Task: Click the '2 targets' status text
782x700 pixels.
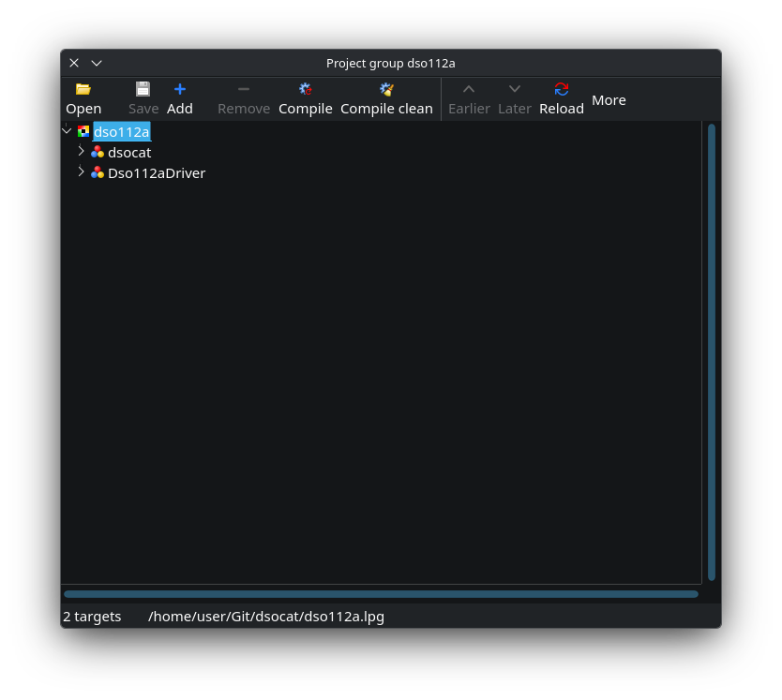Action: [x=92, y=617]
